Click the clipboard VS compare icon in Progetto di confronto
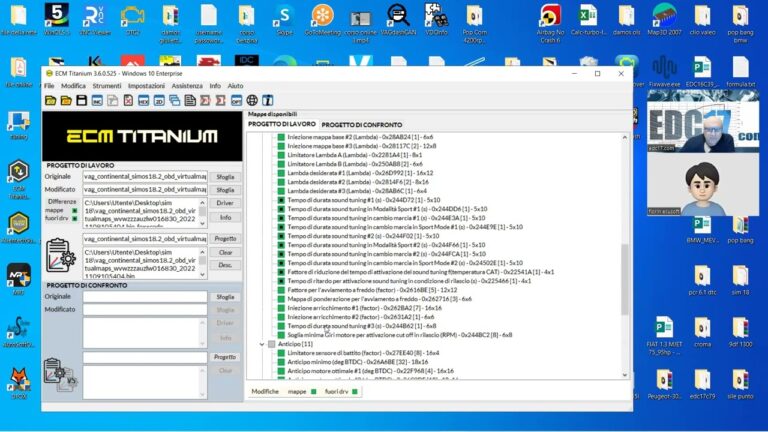The height and width of the screenshot is (432, 768). 61,375
